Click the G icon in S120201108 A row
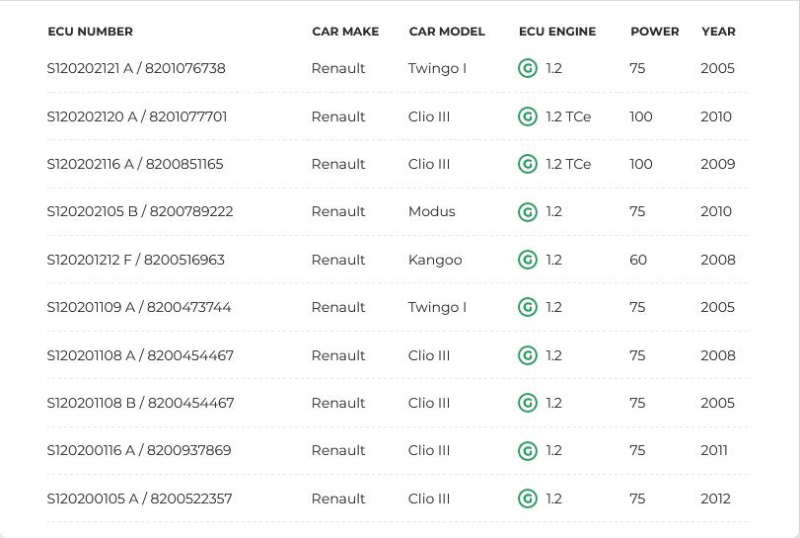The width and height of the screenshot is (800, 538). [527, 355]
